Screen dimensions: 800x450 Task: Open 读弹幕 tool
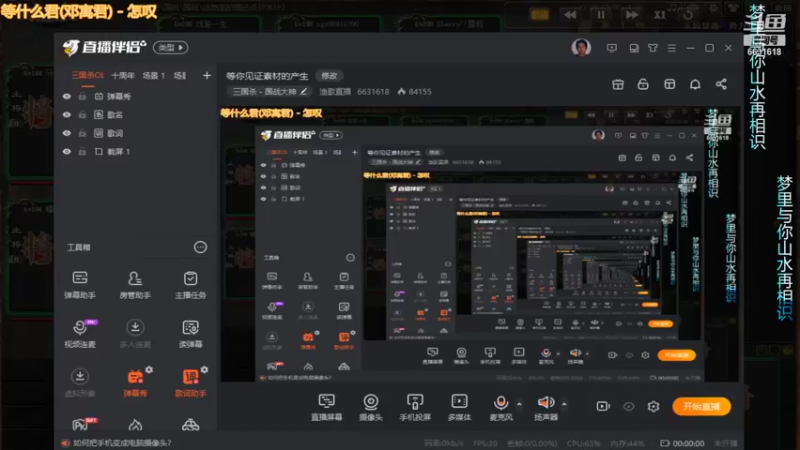[190, 333]
